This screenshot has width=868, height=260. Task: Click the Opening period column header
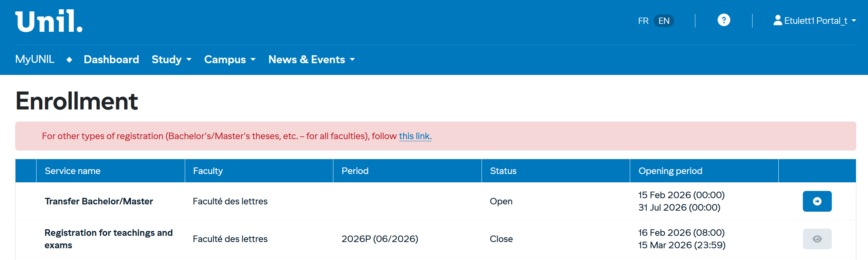tap(670, 171)
